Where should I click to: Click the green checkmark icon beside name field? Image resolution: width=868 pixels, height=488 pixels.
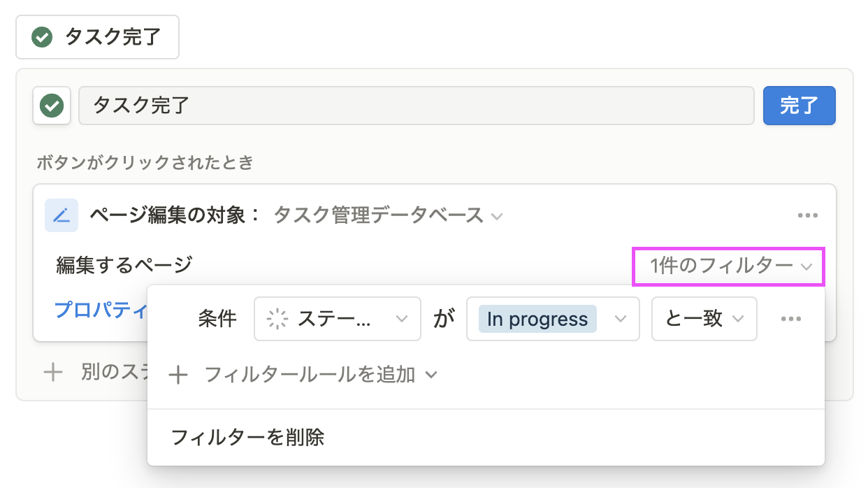pyautogui.click(x=52, y=106)
